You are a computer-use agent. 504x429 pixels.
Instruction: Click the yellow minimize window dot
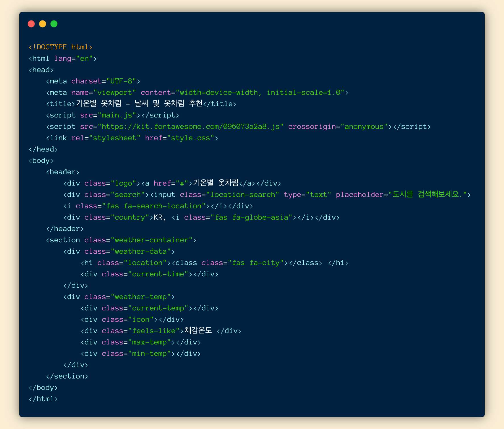pyautogui.click(x=43, y=24)
